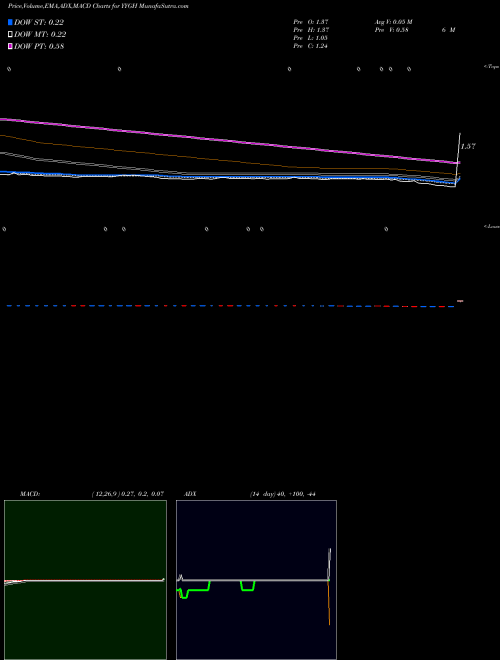Click the 'Pre H: 1.37' high value
This screenshot has height=660, width=500.
[x=311, y=30]
